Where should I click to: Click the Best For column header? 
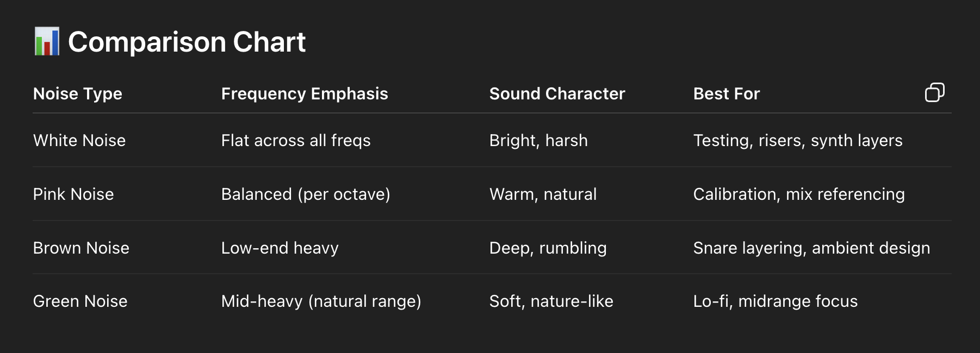(x=726, y=94)
